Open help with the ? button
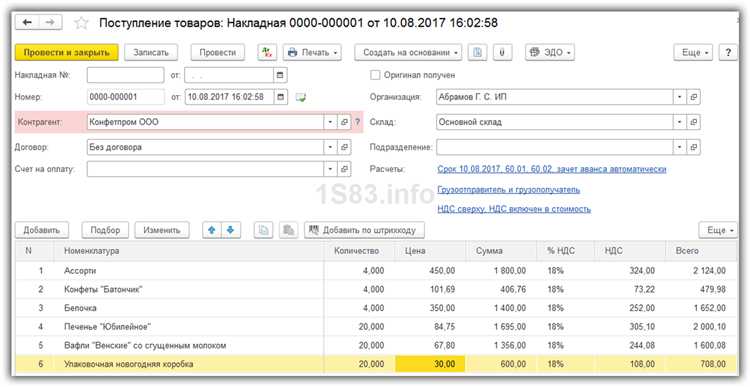 click(x=728, y=53)
